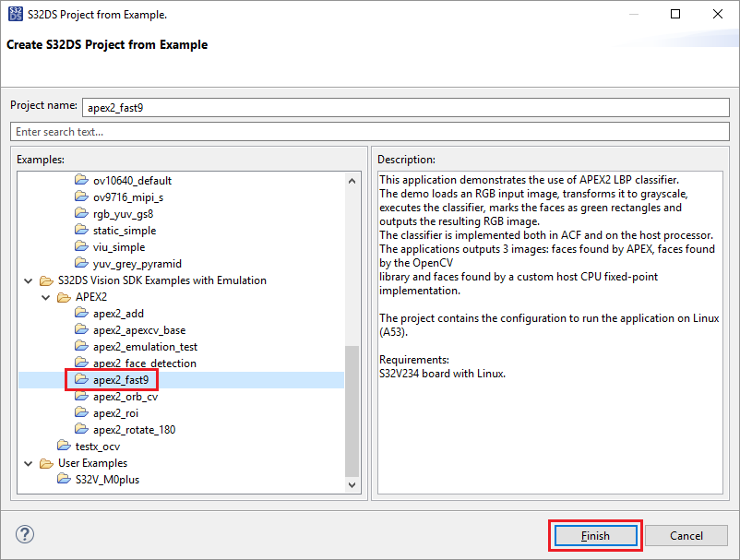Select the apex2_face_detection example
The height and width of the screenshot is (560, 740).
[x=145, y=363]
